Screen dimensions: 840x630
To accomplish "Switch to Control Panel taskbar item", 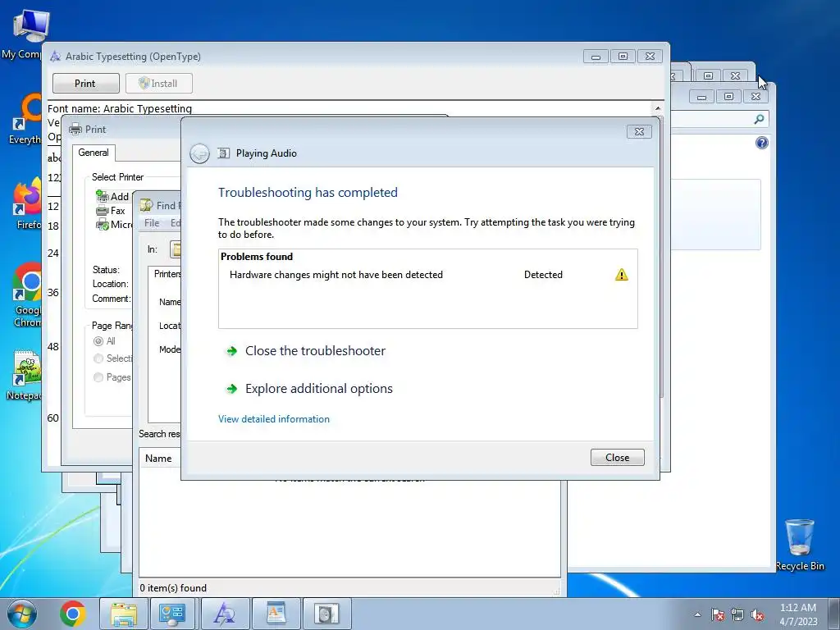I will [172, 614].
